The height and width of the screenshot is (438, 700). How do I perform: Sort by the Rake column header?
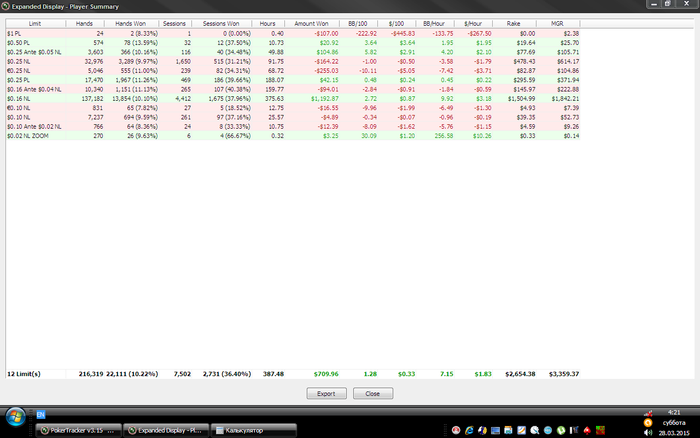tap(514, 23)
